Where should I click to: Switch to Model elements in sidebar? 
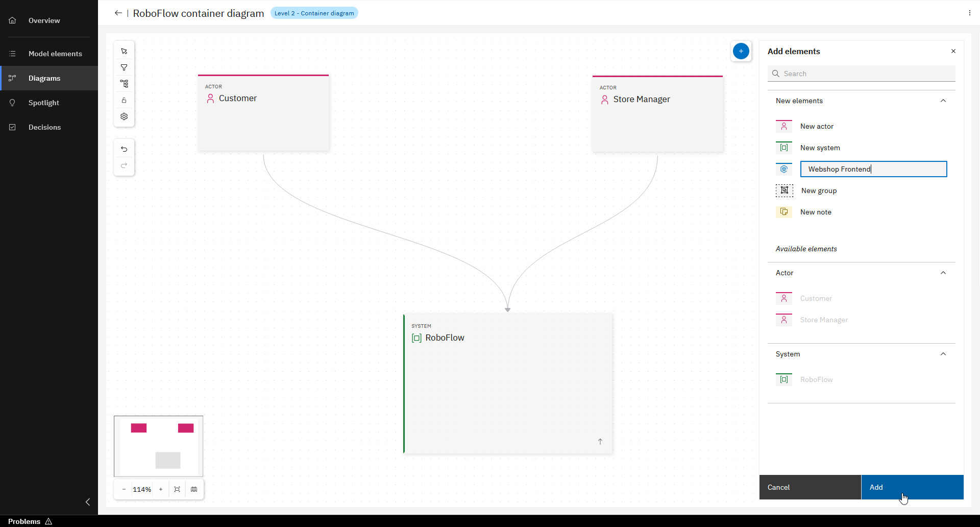[x=55, y=53]
